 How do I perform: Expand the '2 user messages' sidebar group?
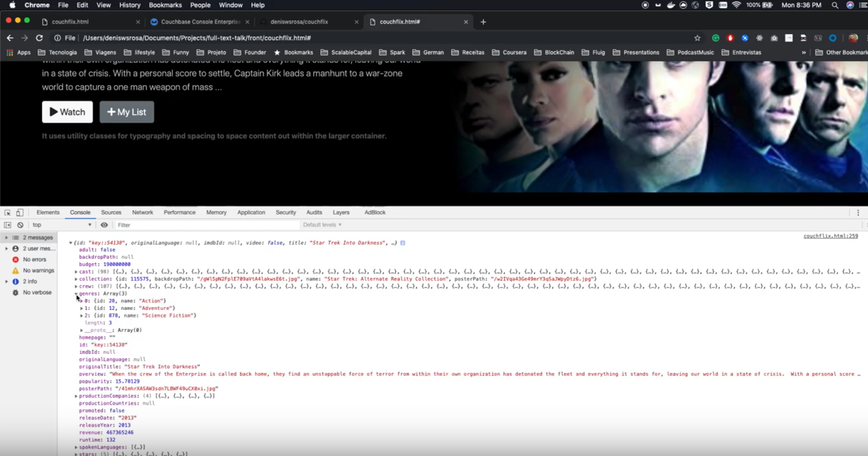pyautogui.click(x=6, y=248)
